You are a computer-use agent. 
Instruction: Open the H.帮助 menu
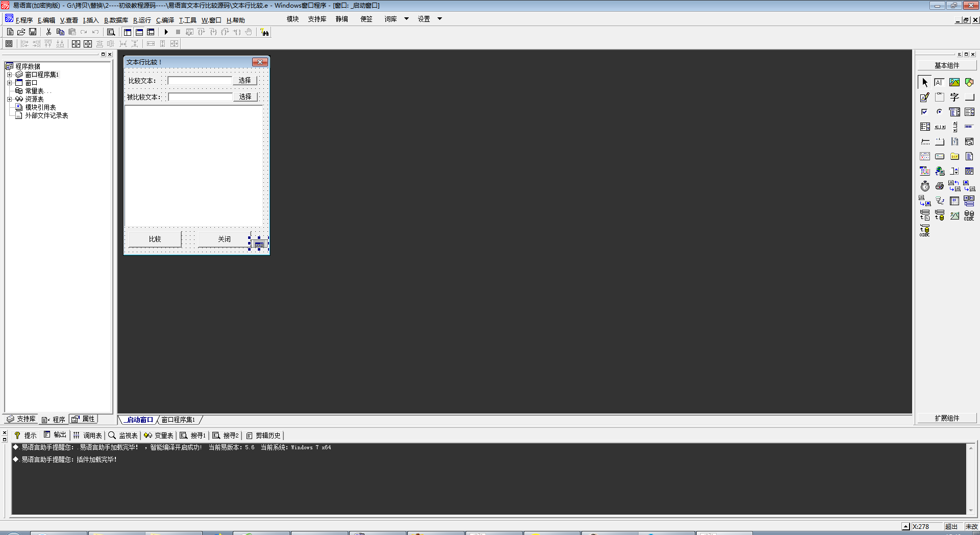point(235,20)
